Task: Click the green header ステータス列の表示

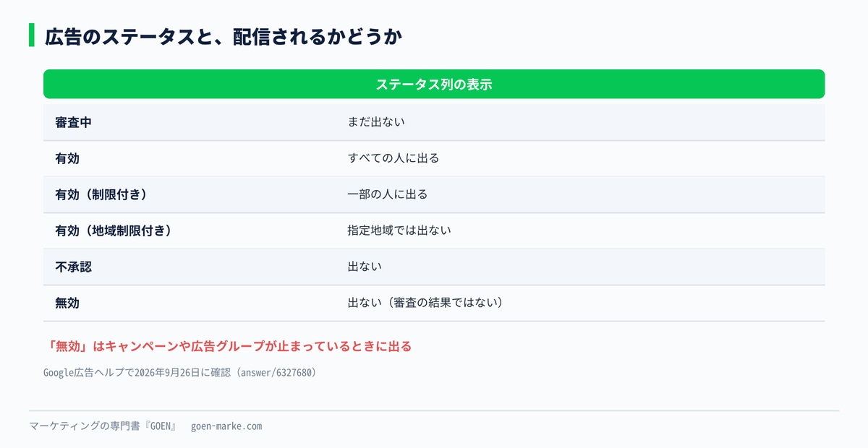Action: [x=434, y=84]
